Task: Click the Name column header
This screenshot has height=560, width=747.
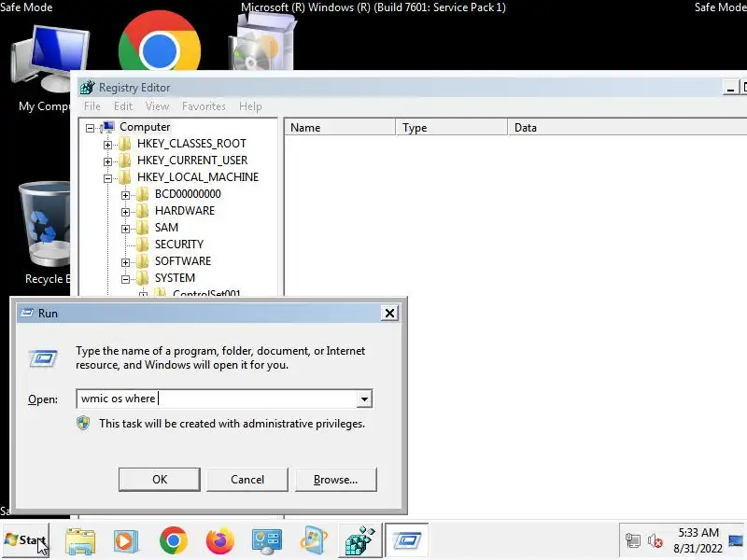Action: coord(340,127)
